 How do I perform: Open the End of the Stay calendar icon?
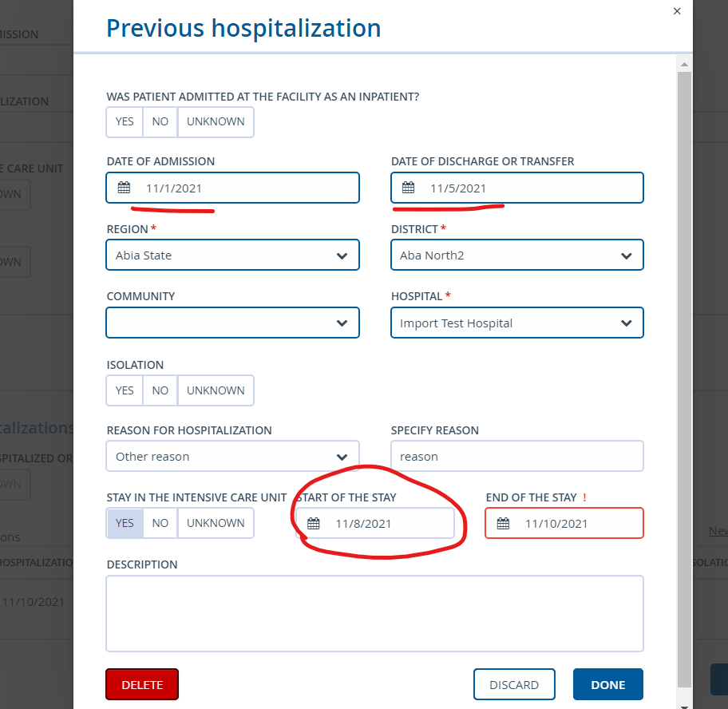pos(502,523)
